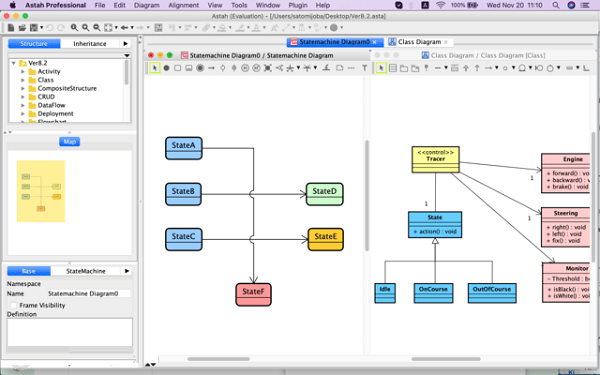Toggle the Map panel button
Viewport: 600px width, 375px height.
[70, 142]
